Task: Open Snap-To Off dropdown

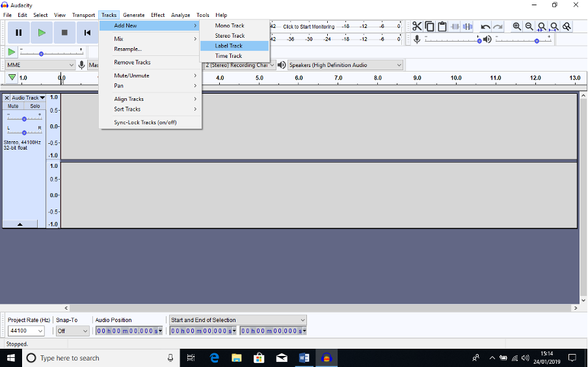Action: coord(72,331)
